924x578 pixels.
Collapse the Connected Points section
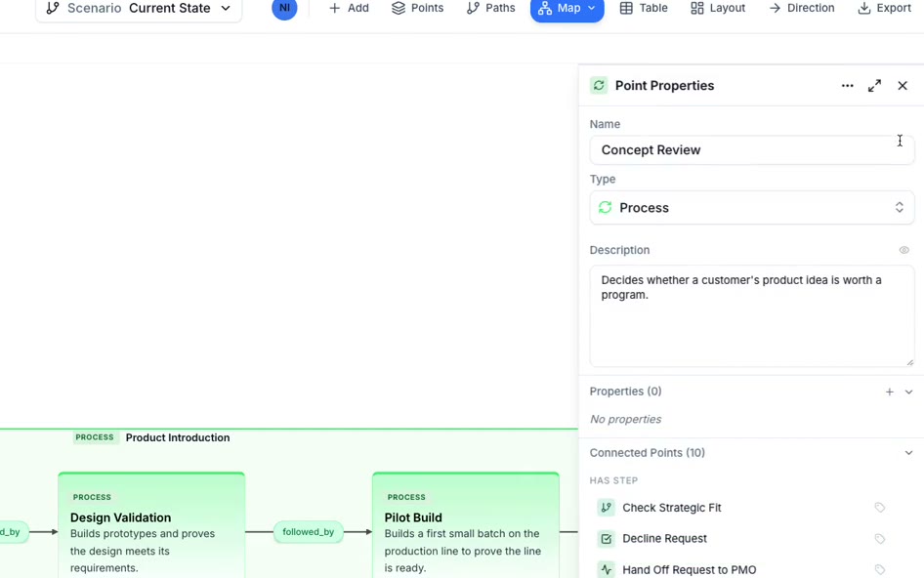coord(908,453)
